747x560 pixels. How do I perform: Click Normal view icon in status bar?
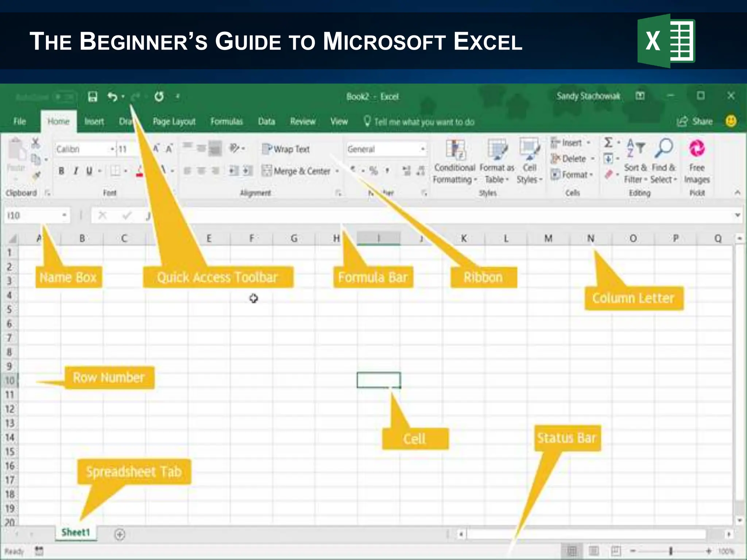(572, 551)
